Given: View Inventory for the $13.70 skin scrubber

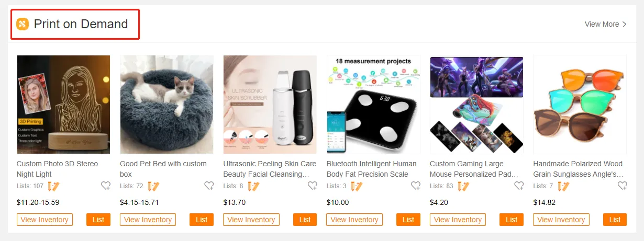Looking at the screenshot, I should pos(251,220).
